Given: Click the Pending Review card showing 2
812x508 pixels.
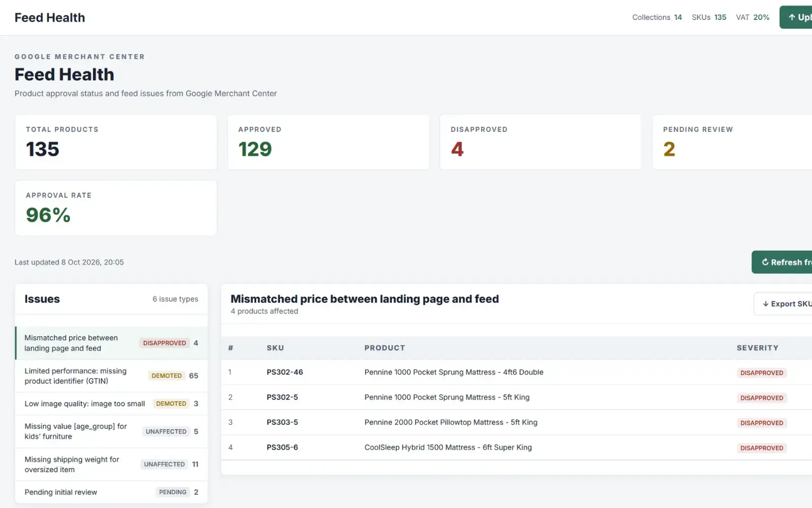Looking at the screenshot, I should pos(732,142).
